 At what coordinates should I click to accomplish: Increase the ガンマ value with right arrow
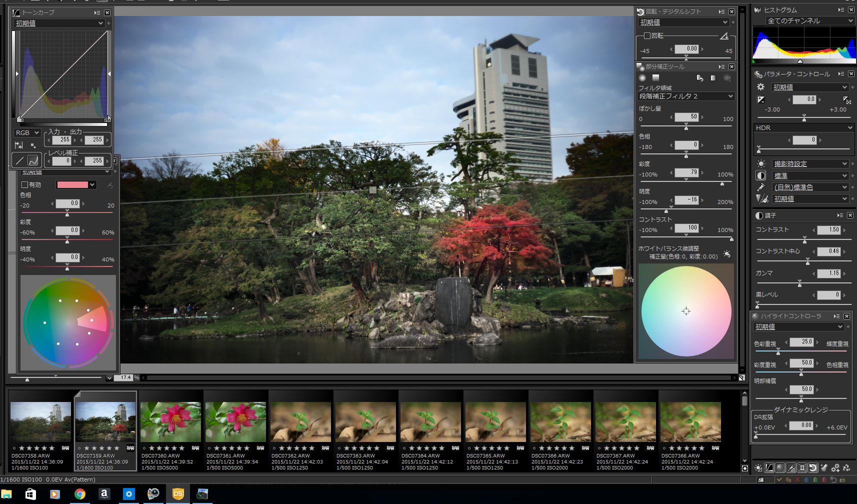click(844, 273)
